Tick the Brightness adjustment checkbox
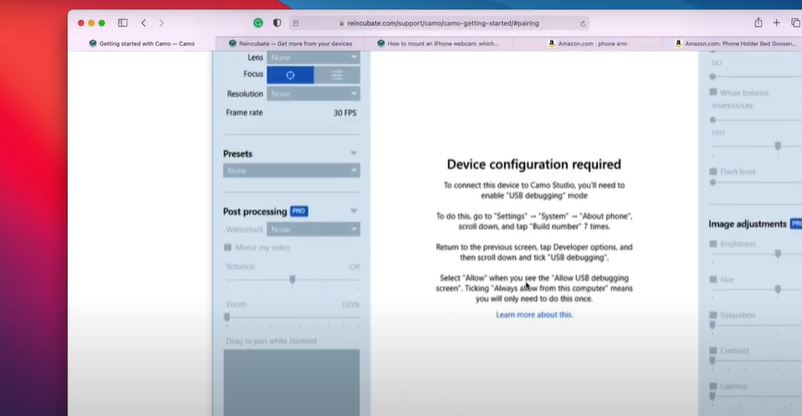The image size is (802, 416). (712, 244)
